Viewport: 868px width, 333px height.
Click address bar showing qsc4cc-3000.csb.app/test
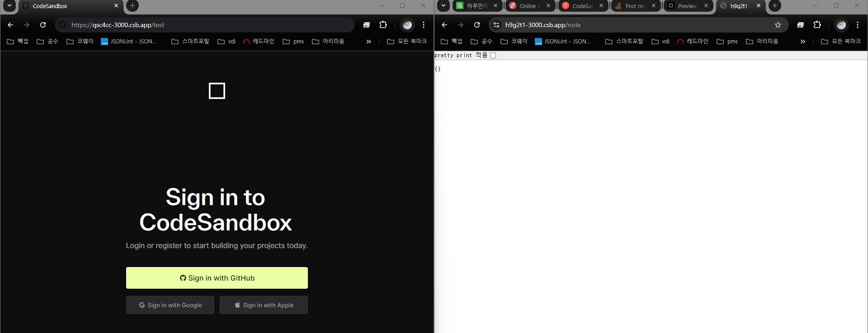tap(205, 25)
